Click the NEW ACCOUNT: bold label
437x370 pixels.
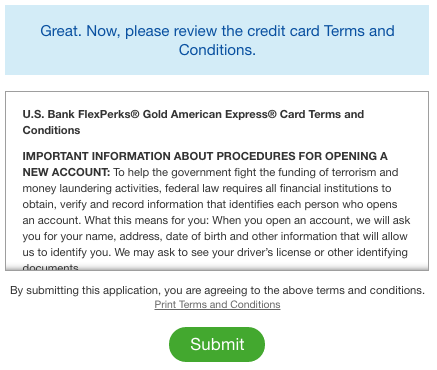click(66, 172)
